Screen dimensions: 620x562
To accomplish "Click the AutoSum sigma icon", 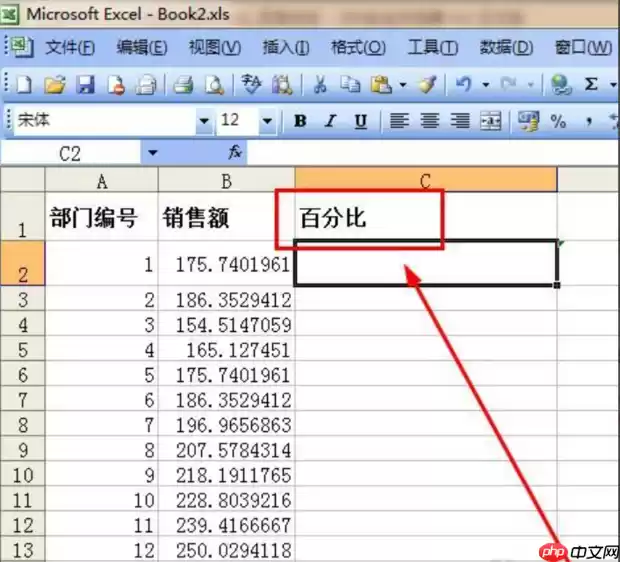I will pyautogui.click(x=591, y=84).
